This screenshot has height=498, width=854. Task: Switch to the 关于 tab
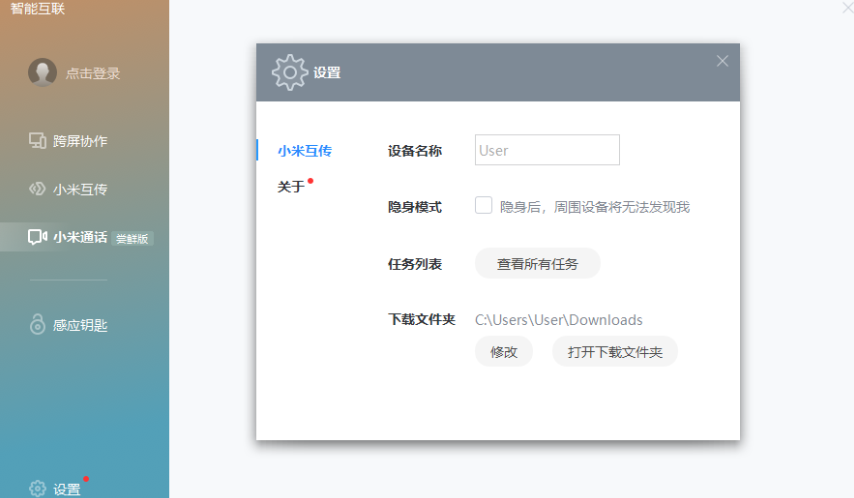(291, 187)
